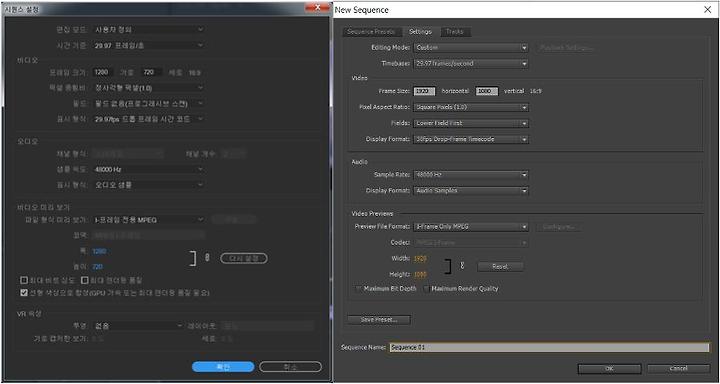
Task: Click the Sequence Name field
Action: pyautogui.click(x=549, y=348)
